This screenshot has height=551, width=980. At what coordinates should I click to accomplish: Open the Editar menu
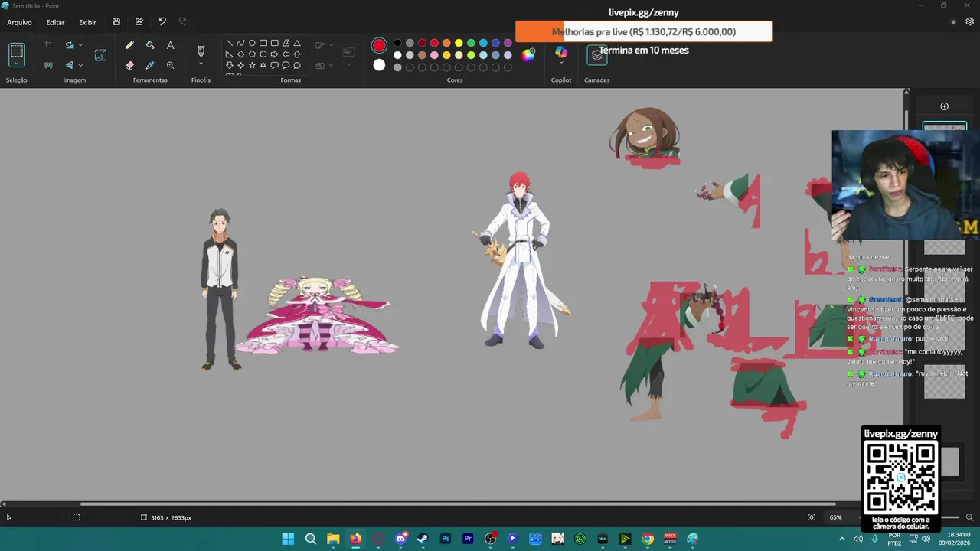(x=55, y=22)
